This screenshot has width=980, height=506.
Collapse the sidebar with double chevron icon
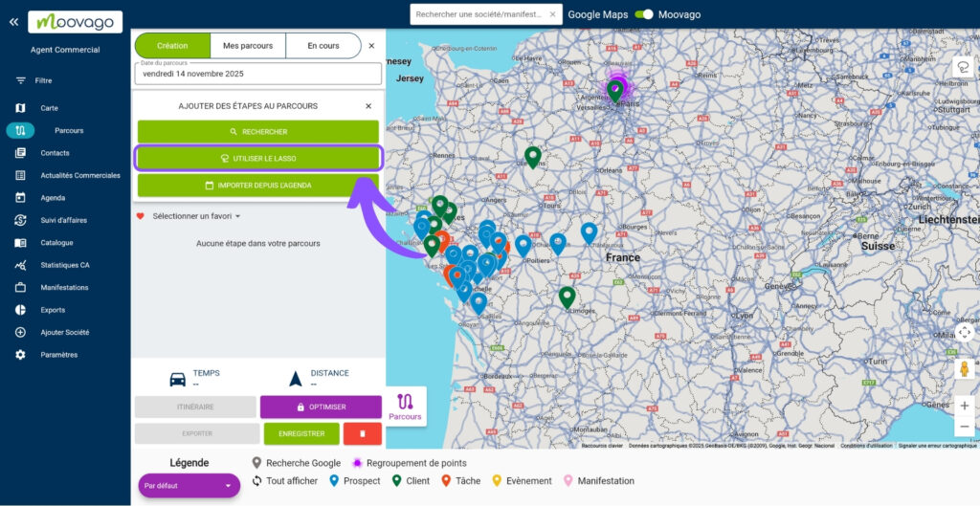point(13,22)
